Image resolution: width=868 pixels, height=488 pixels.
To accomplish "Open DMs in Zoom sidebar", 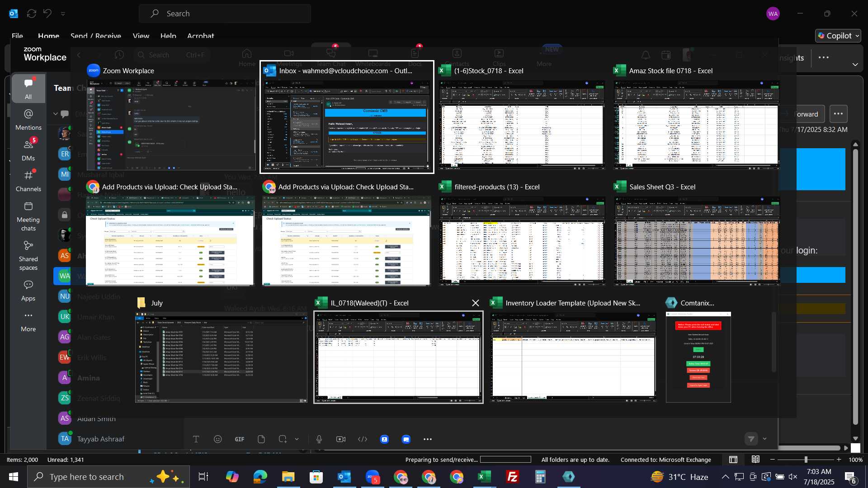I will click(x=28, y=150).
